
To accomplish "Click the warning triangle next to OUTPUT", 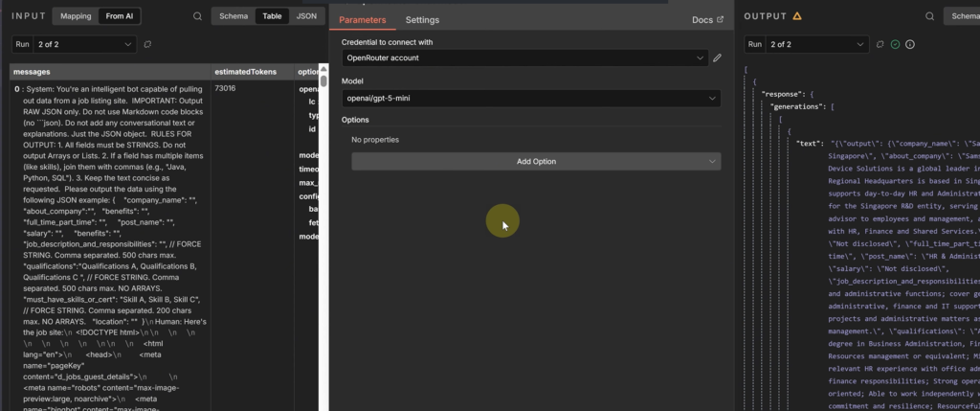I will (x=797, y=16).
